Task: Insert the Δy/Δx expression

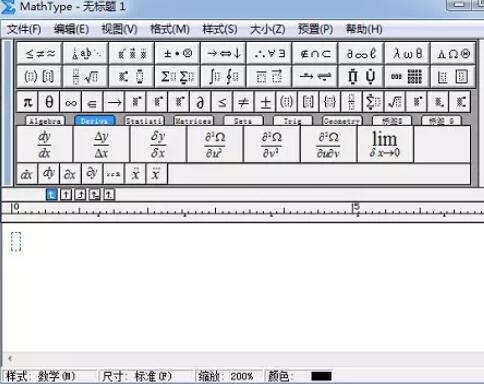Action: coord(101,144)
